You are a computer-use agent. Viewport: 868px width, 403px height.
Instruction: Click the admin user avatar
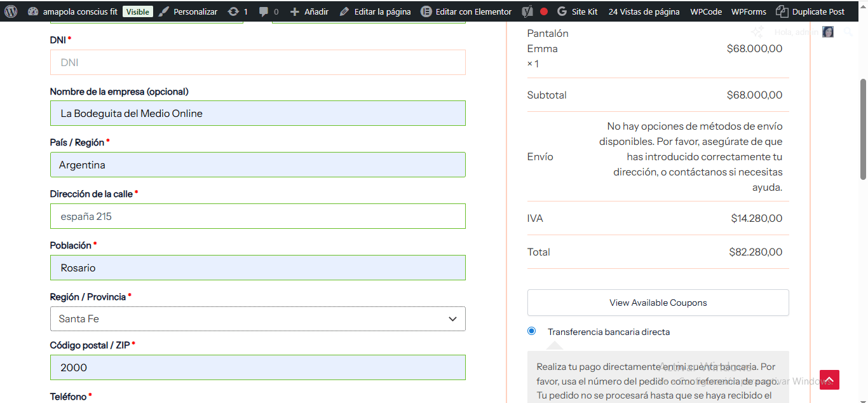point(827,32)
